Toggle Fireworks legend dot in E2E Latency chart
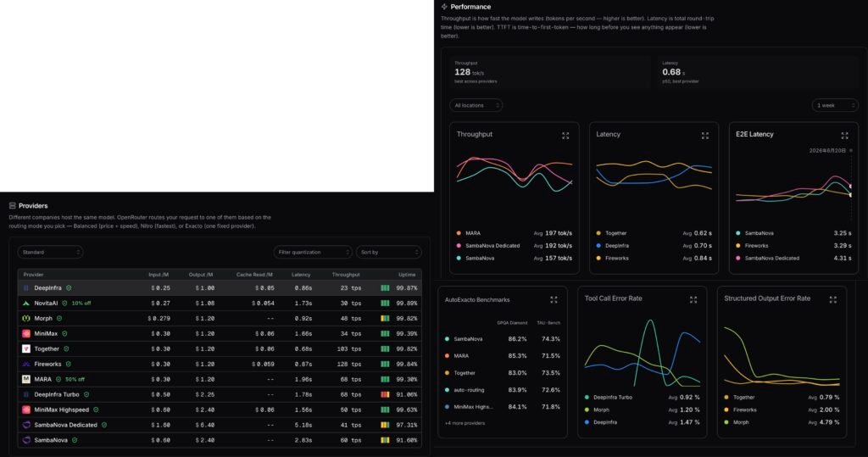868x457 pixels. (738, 245)
